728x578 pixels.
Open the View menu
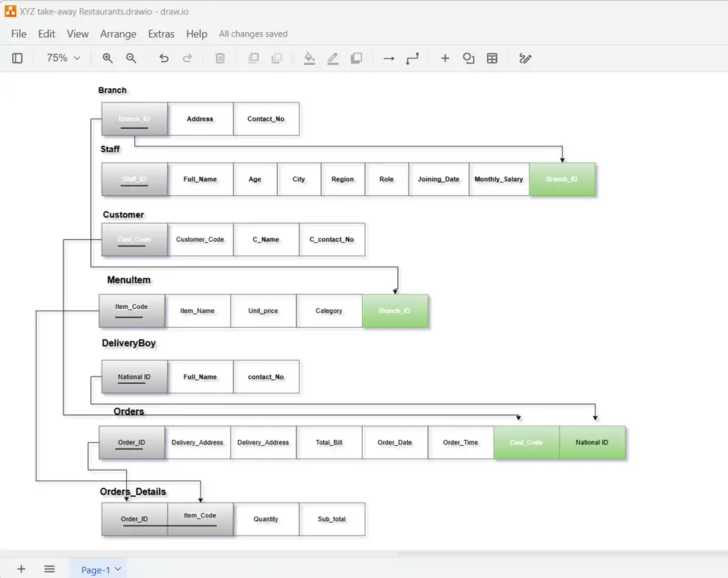pyautogui.click(x=78, y=34)
